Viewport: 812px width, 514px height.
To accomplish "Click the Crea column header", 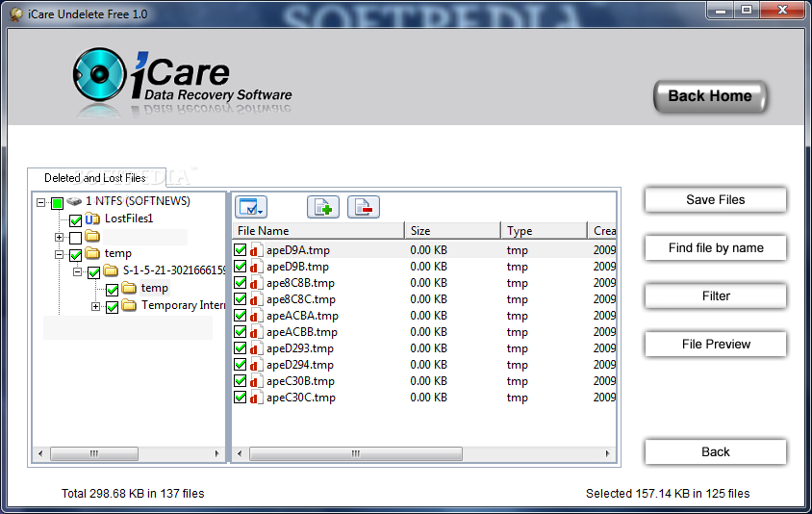I will point(602,231).
